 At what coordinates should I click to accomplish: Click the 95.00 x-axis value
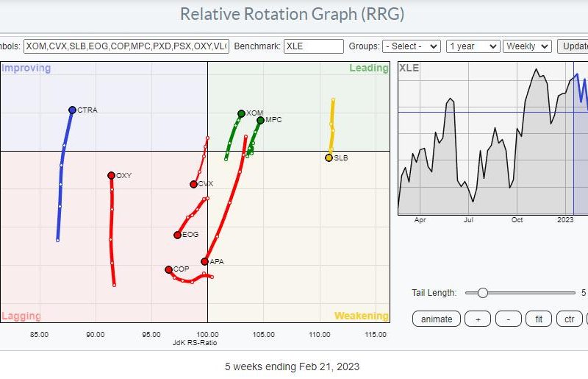coord(151,334)
